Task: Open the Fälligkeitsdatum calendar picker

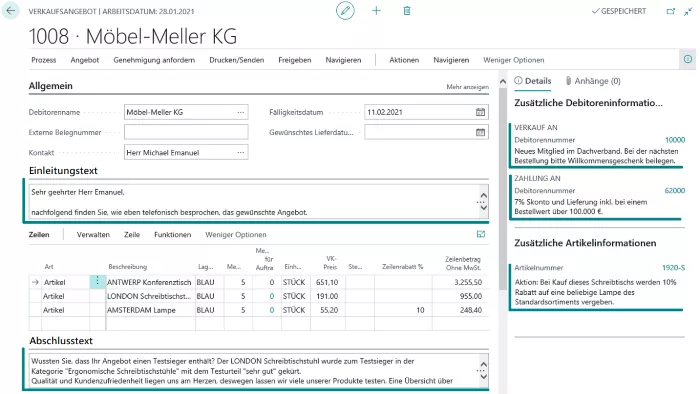Action: (480, 112)
